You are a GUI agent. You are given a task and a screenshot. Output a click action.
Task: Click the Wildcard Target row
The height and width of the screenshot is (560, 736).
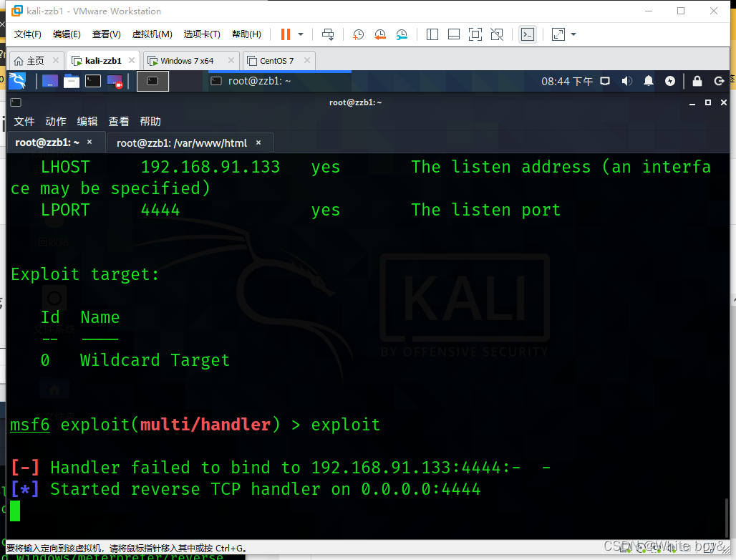click(x=135, y=360)
